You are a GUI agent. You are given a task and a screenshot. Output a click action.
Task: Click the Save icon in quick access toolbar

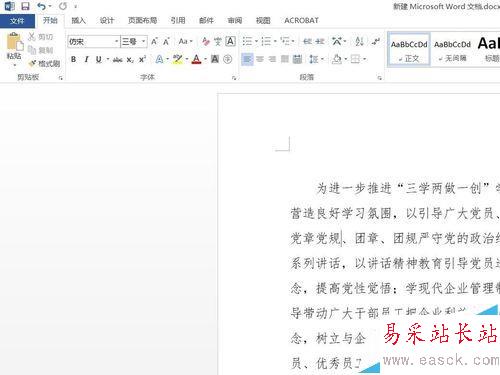(25, 6)
